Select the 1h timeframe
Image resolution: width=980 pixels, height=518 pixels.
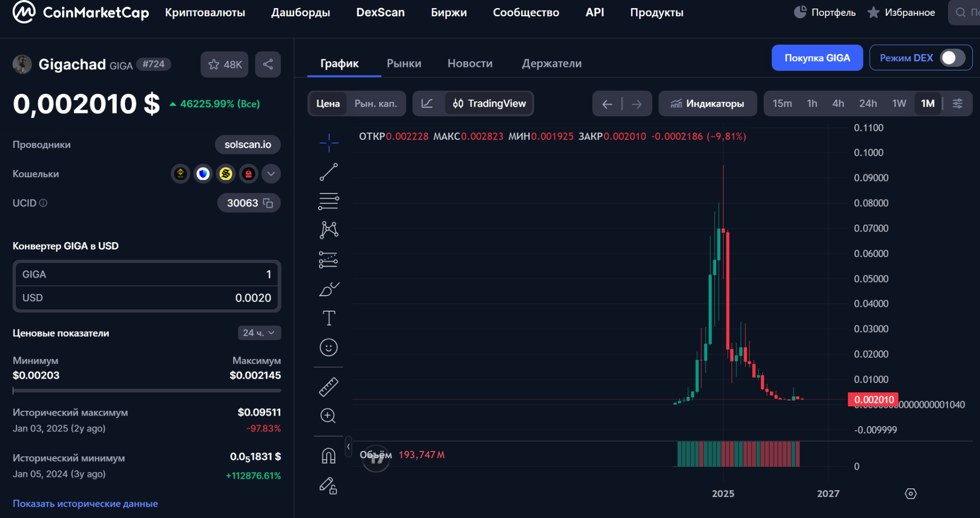(812, 103)
